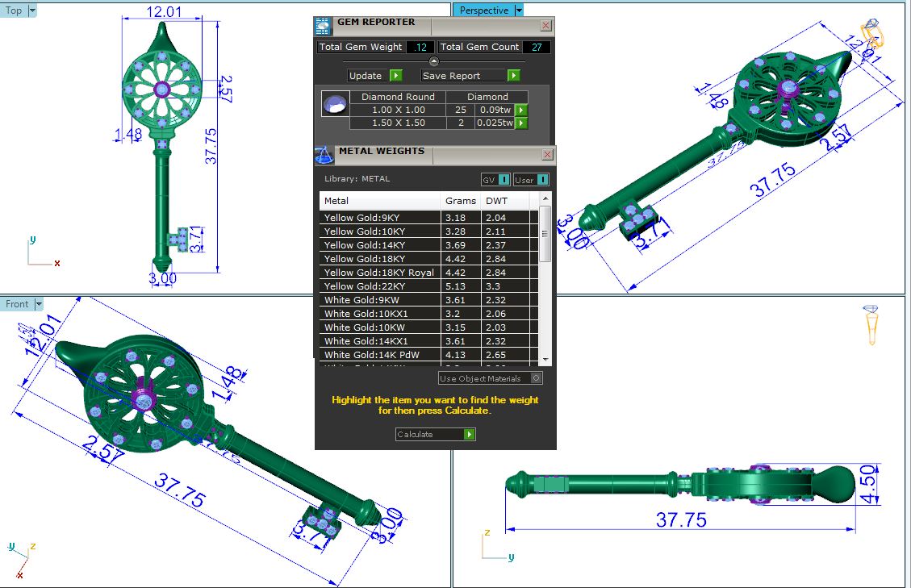Select the White Gold:10KX1 row

(x=428, y=314)
